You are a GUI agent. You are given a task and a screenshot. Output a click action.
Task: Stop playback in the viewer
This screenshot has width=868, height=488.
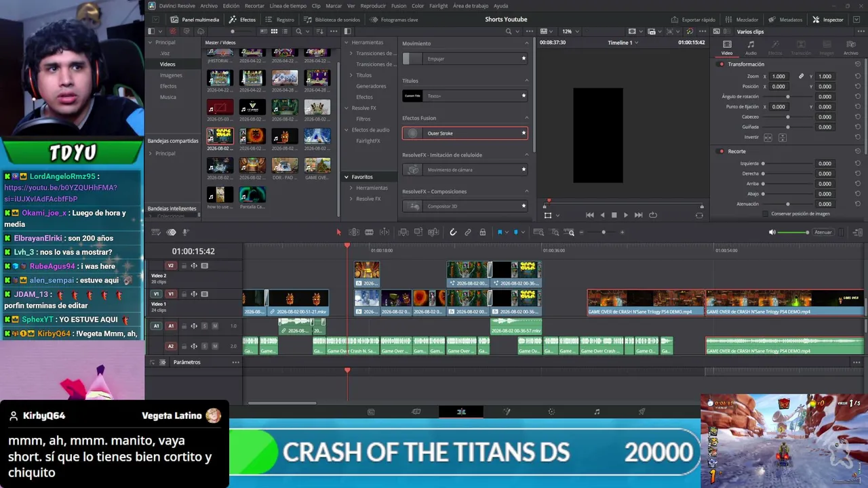click(614, 215)
